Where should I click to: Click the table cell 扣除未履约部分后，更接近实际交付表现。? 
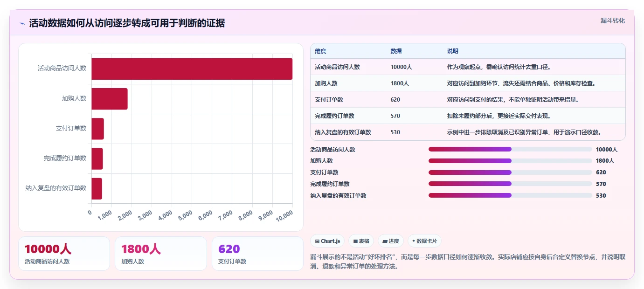499,116
